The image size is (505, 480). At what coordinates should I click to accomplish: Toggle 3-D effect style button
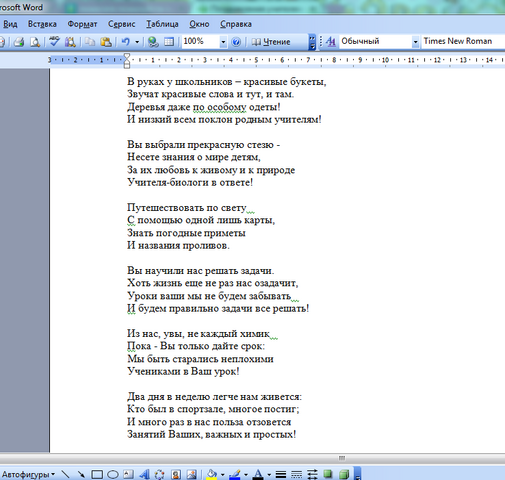pyautogui.click(x=344, y=474)
